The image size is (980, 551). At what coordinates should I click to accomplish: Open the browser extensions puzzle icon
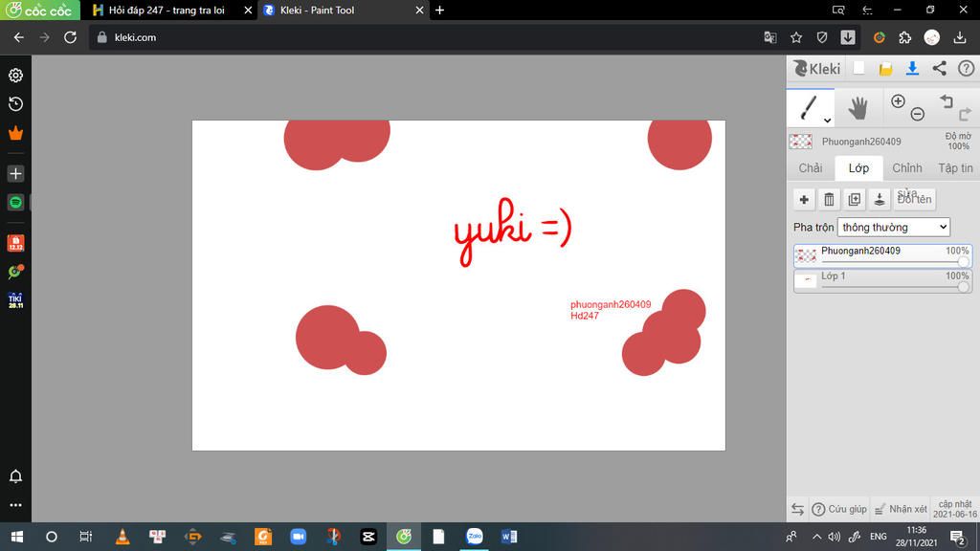click(905, 37)
